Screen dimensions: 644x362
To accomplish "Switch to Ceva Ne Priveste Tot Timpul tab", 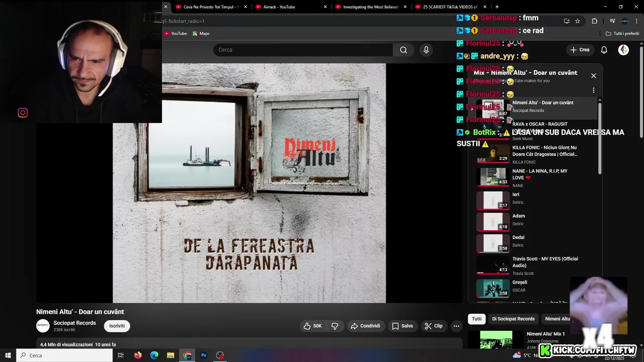I will (210, 7).
